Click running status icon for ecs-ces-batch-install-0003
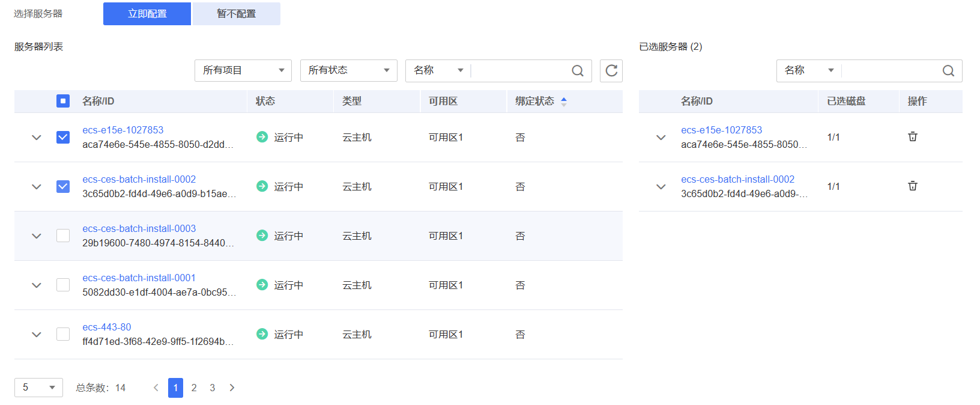 262,236
